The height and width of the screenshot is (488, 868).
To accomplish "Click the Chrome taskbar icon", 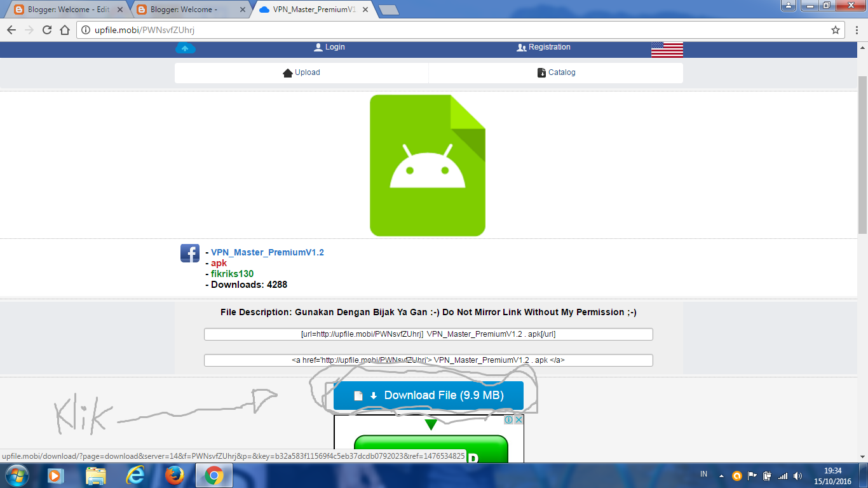I will point(214,475).
